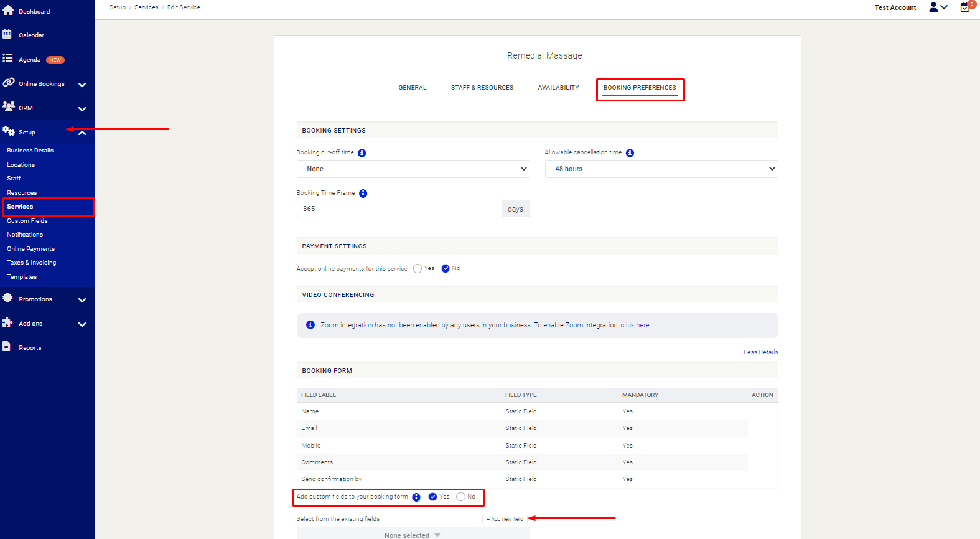
Task: Open the Booking cut-off time dropdown
Action: coord(413,169)
